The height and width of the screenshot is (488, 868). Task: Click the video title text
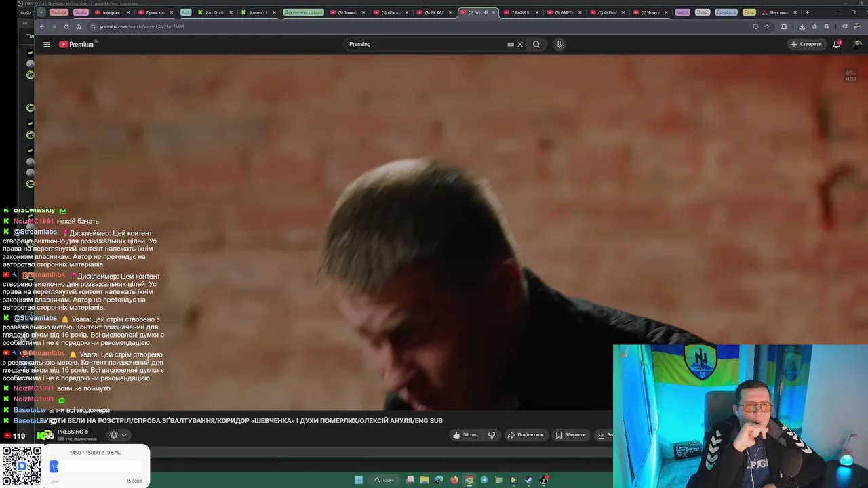(x=241, y=420)
